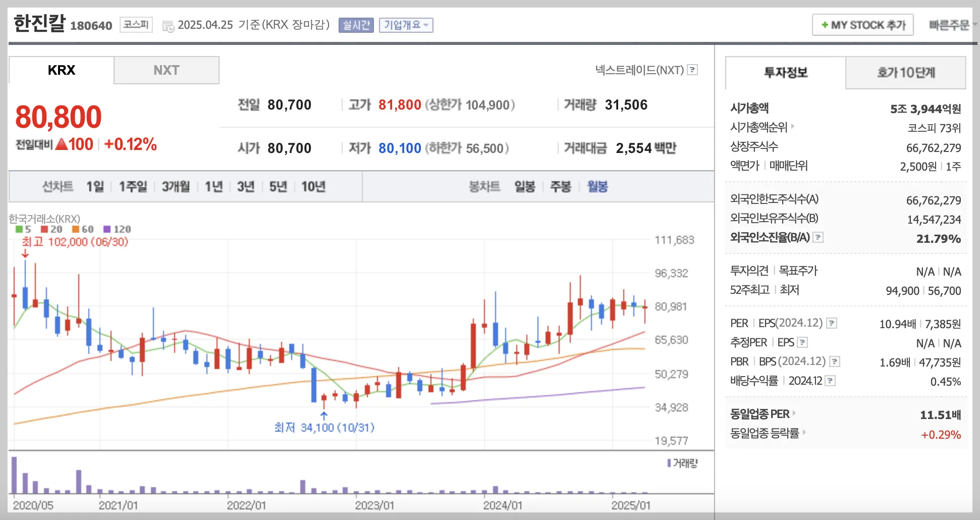Viewport: 980px width, 520px height.
Task: Click the 거래량 value 31,506
Action: [626, 105]
